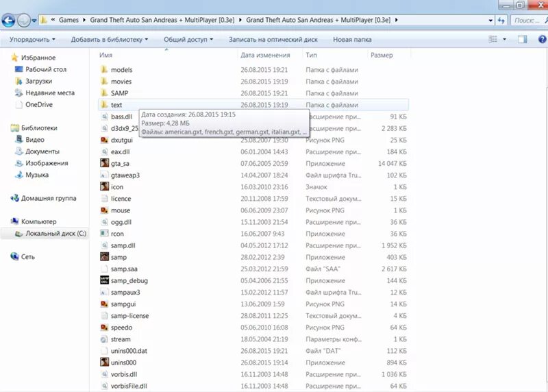Select the sampgui PNG image icon
The height and width of the screenshot is (392, 548).
tap(104, 304)
